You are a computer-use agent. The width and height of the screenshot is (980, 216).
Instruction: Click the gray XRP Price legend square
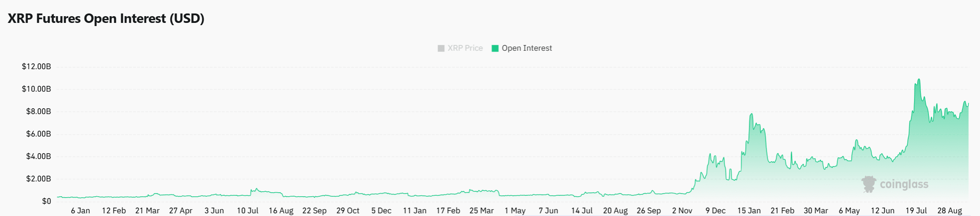(x=441, y=48)
